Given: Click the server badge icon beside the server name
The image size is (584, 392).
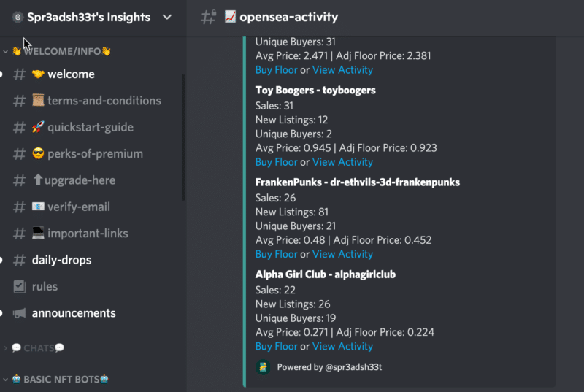Looking at the screenshot, I should pos(18,17).
